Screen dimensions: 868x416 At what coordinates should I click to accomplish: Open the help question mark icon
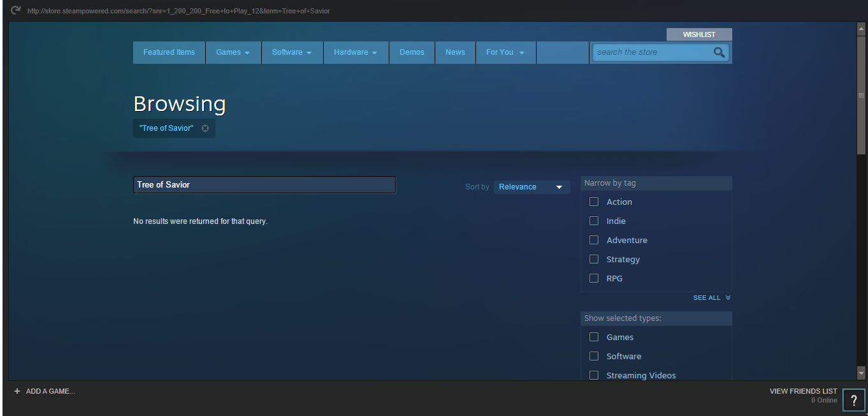[853, 400]
